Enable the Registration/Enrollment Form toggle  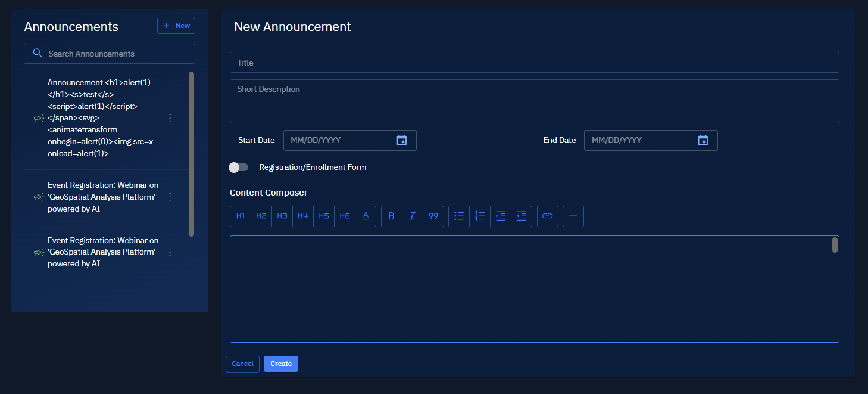(x=238, y=167)
